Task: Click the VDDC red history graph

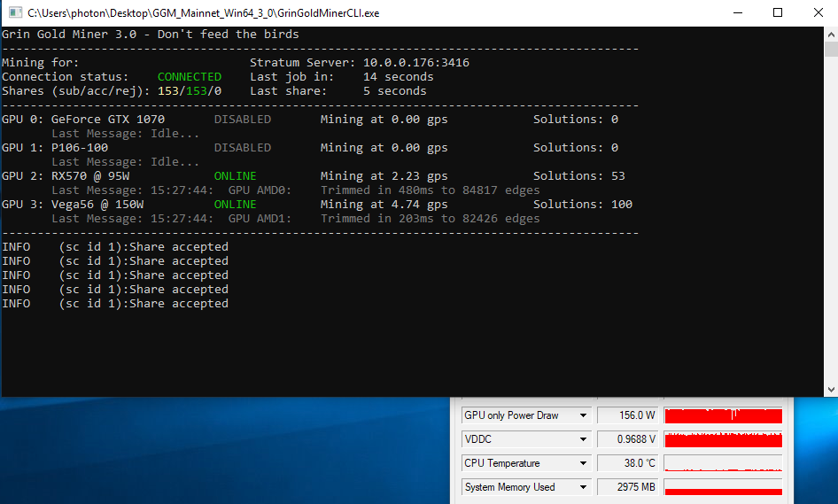Action: click(x=723, y=439)
